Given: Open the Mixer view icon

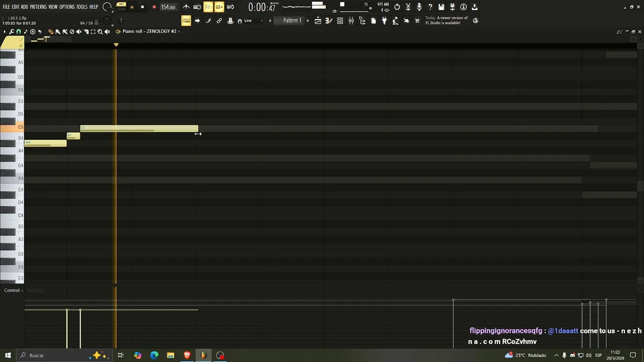Looking at the screenshot, I should pyautogui.click(x=351, y=21).
